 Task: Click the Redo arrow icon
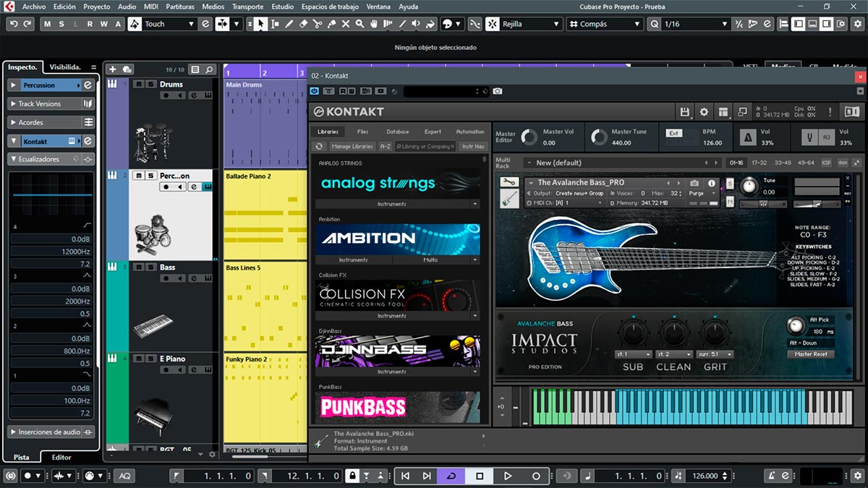27,24
